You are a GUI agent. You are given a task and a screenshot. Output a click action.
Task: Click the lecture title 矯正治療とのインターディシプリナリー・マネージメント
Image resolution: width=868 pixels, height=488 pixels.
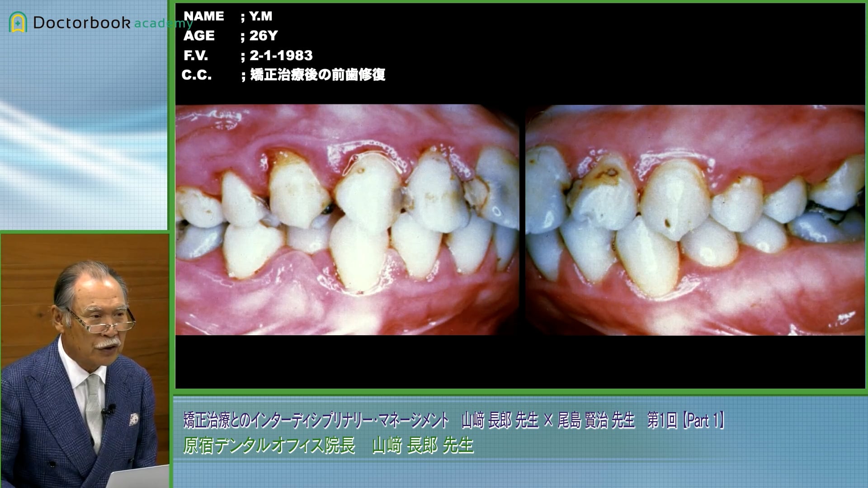(316, 420)
